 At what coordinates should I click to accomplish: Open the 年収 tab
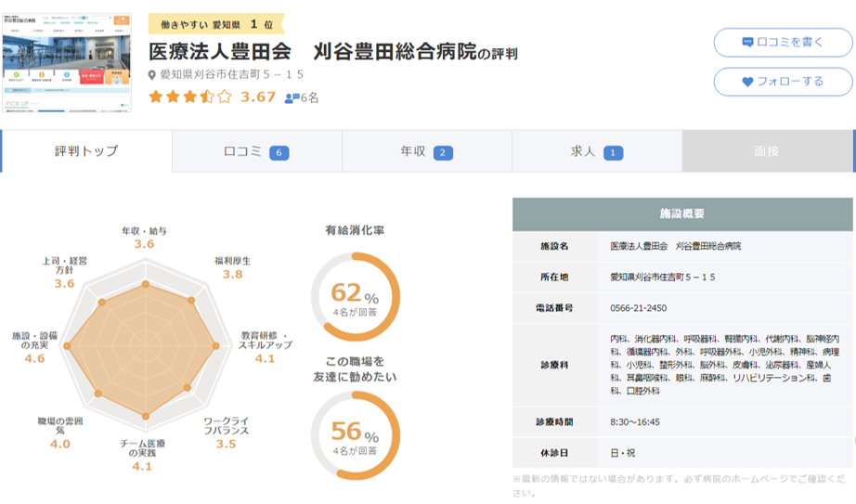[x=426, y=151]
